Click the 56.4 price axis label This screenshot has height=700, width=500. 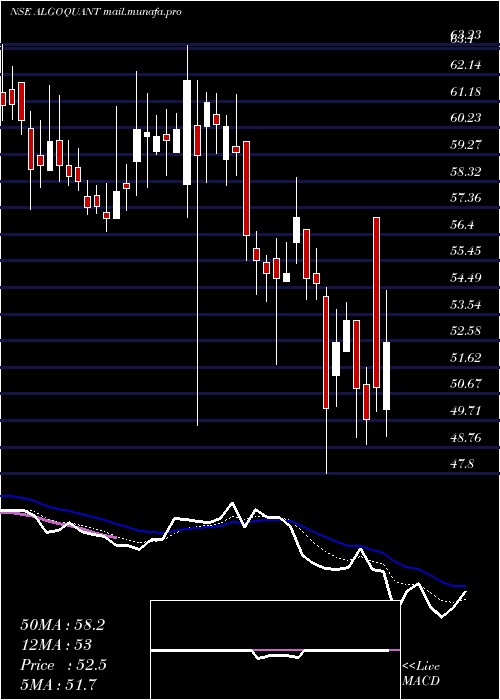(x=464, y=225)
